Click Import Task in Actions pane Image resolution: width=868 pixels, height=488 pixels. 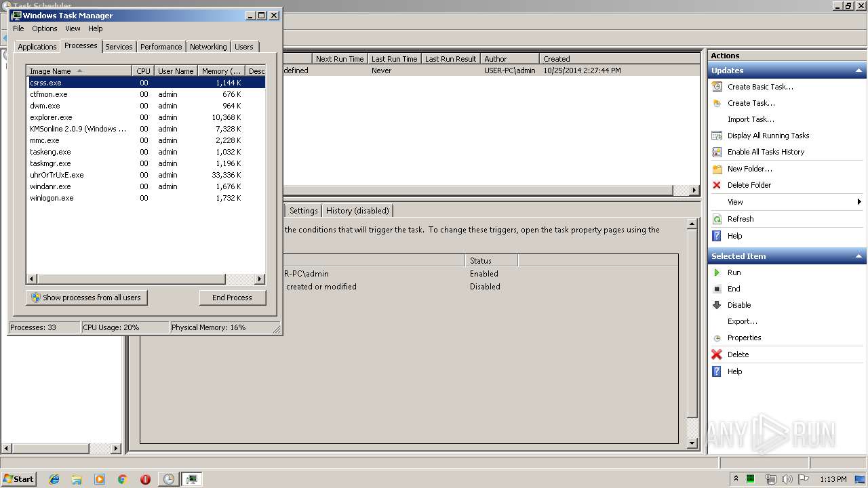click(x=751, y=119)
